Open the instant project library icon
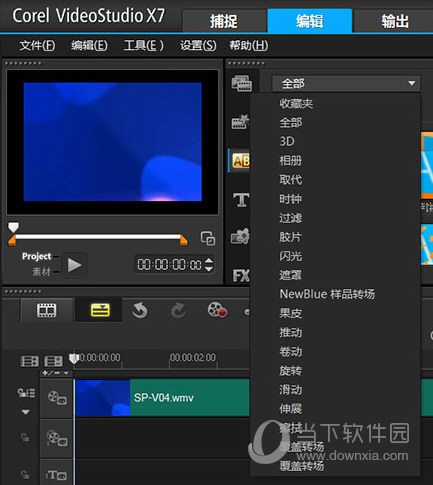This screenshot has width=433, height=485. click(x=240, y=122)
